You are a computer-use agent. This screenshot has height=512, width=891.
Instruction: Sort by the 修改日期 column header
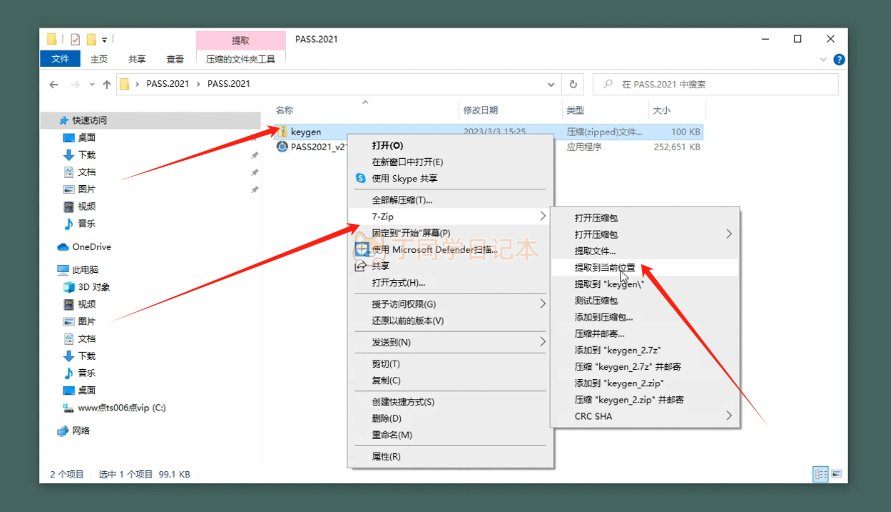pos(509,110)
